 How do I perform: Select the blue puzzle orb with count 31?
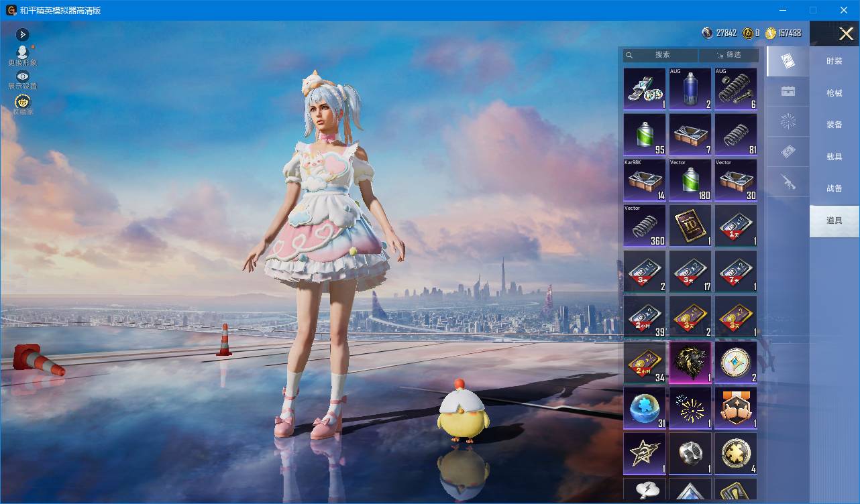pyautogui.click(x=645, y=407)
